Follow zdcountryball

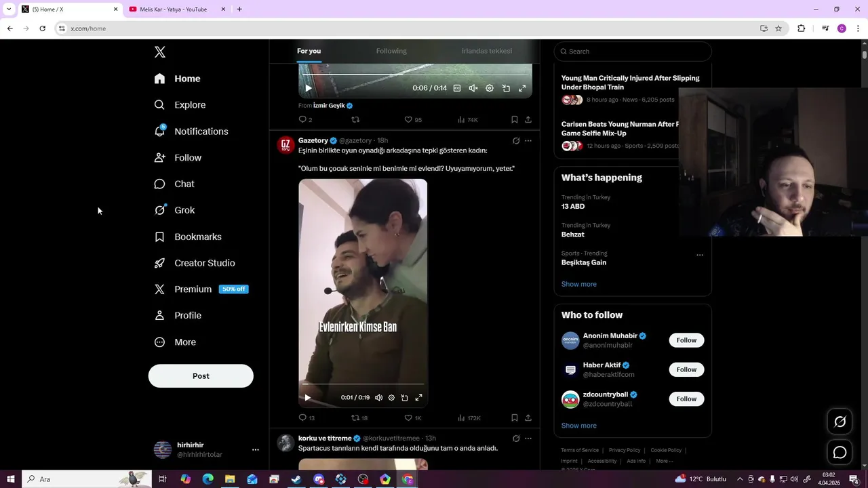coord(686,399)
